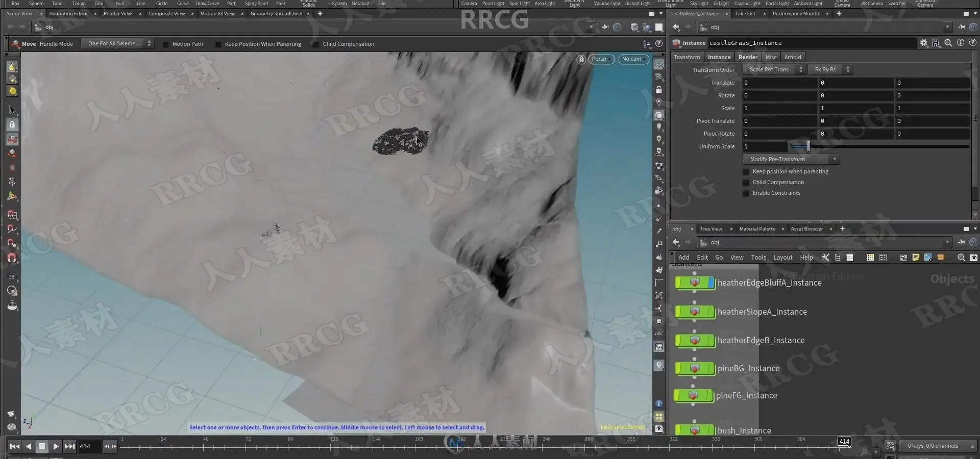This screenshot has width=980, height=459.
Task: Enable Constraints checkbox
Action: tap(746, 193)
